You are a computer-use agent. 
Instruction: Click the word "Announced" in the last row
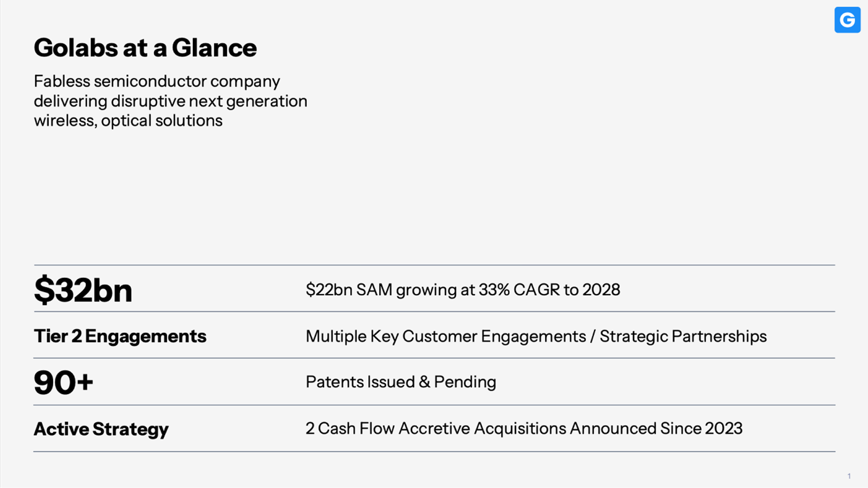coord(613,429)
